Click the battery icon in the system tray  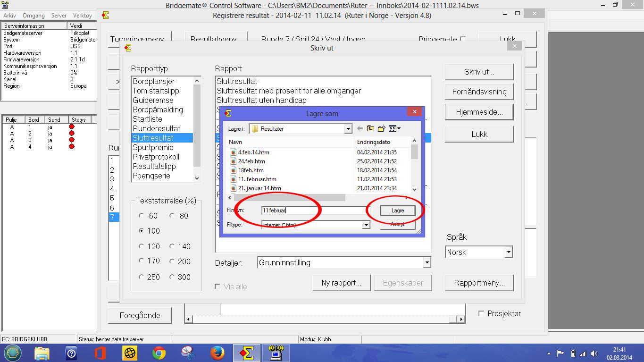pyautogui.click(x=573, y=354)
